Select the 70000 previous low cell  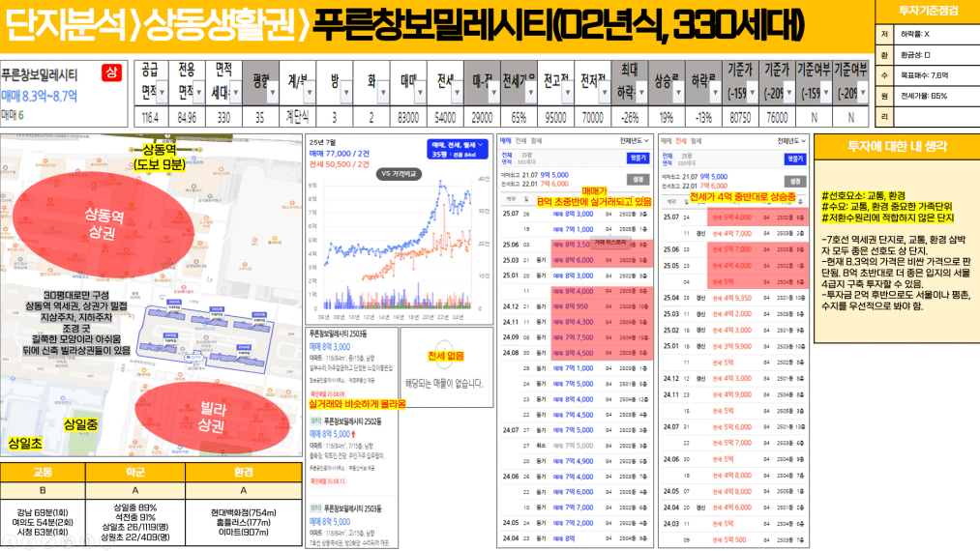[x=592, y=117]
